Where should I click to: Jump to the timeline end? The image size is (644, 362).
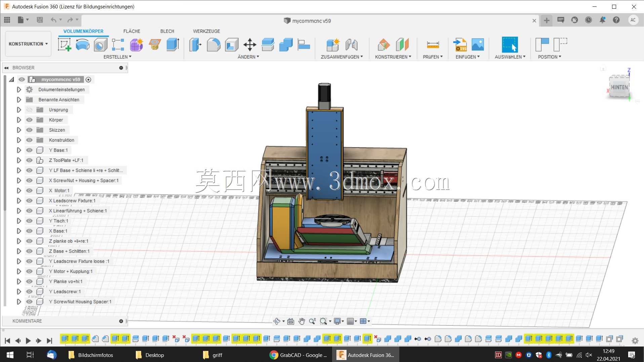[x=49, y=341]
